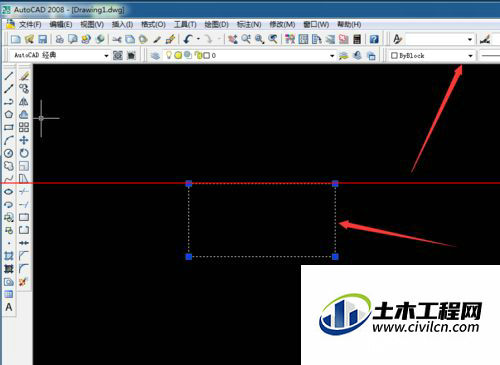Click the Plot (print) icon
Viewport: 500px width, 365px height.
pyautogui.click(x=60, y=39)
